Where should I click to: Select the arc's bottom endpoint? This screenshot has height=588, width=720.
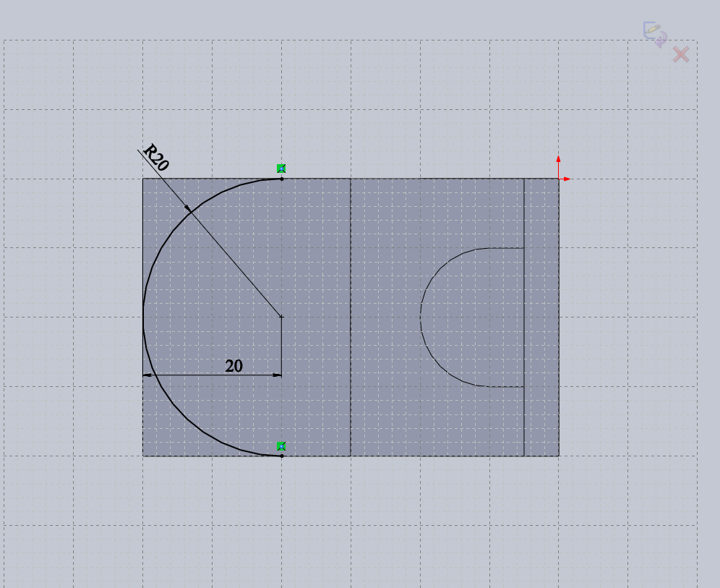point(282,456)
